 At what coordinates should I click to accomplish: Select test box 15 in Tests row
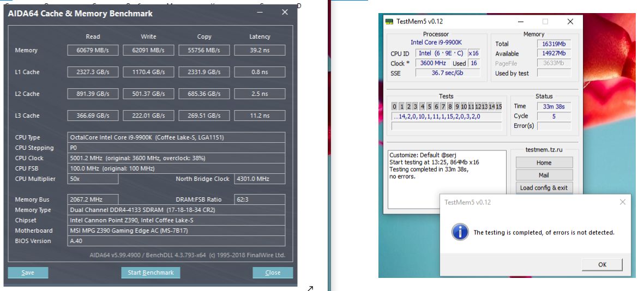coord(498,107)
